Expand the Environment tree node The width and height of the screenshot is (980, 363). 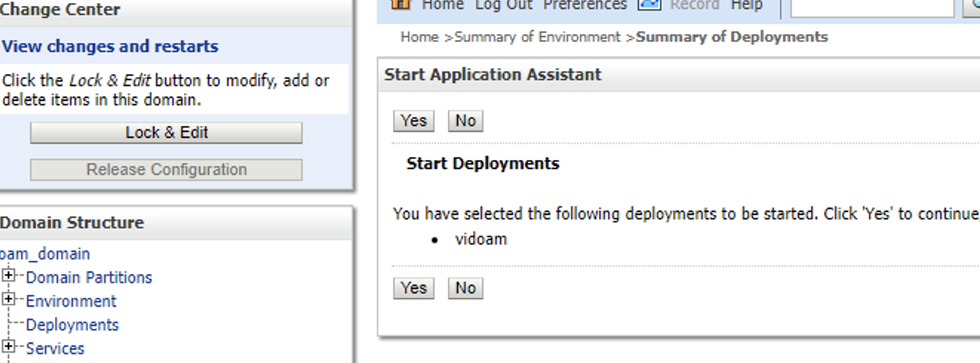(x=9, y=300)
